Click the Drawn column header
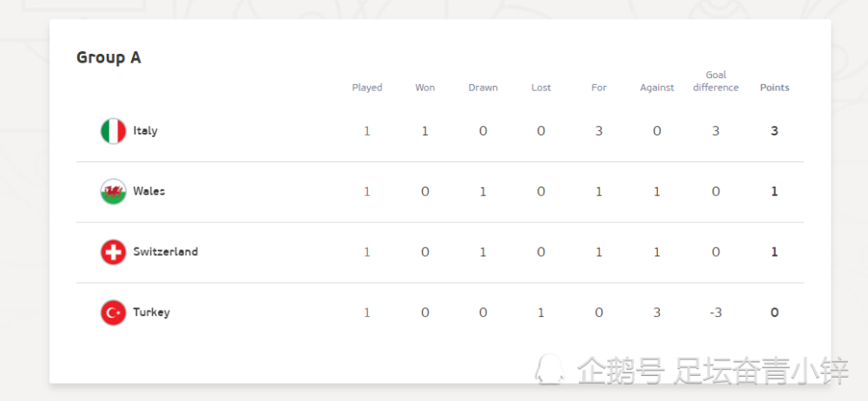The width and height of the screenshot is (868, 401). 483,88
